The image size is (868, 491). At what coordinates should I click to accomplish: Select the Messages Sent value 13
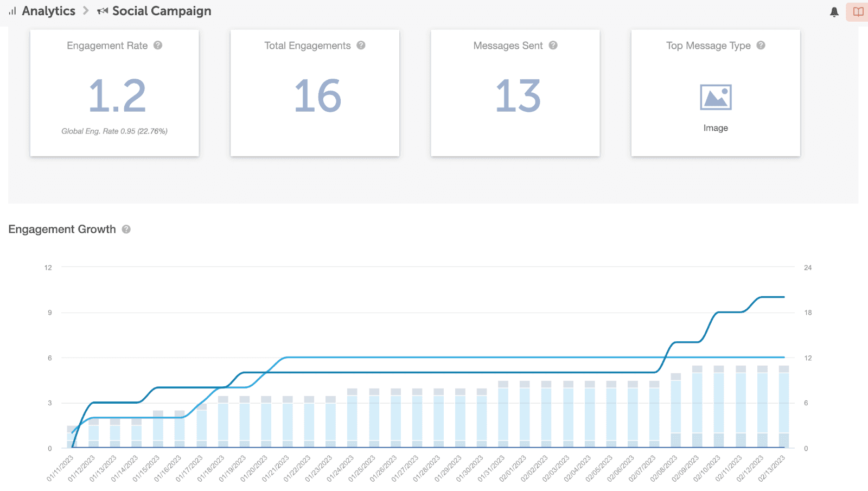pyautogui.click(x=518, y=96)
